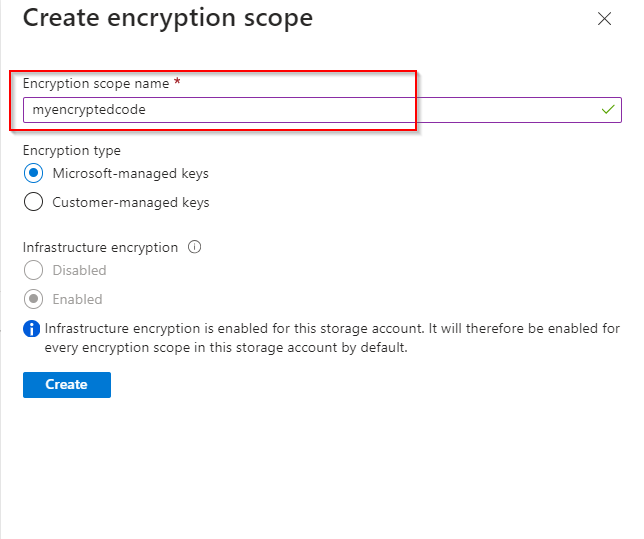Click the Customer-managed keys label text
The height and width of the screenshot is (539, 644).
click(131, 202)
